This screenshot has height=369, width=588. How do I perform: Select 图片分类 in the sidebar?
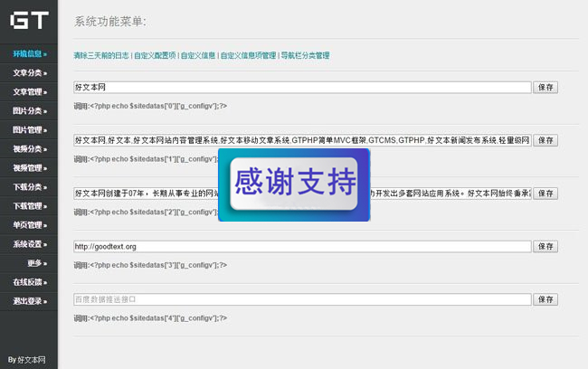(x=30, y=111)
